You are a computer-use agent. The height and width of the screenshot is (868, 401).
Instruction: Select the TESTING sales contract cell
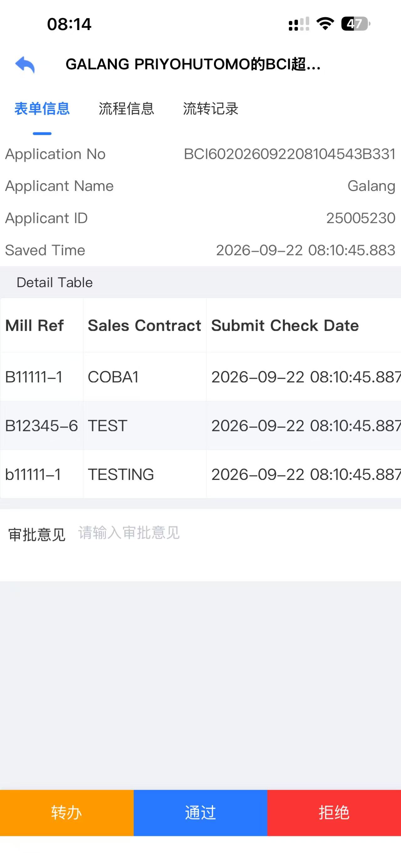pyautogui.click(x=144, y=474)
